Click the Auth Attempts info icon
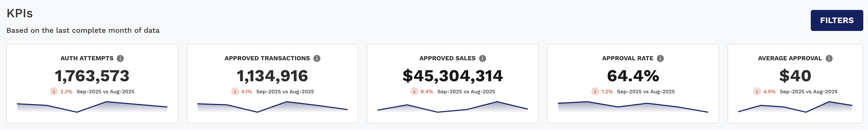Screen dimensions: 868x130 pyautogui.click(x=120, y=58)
